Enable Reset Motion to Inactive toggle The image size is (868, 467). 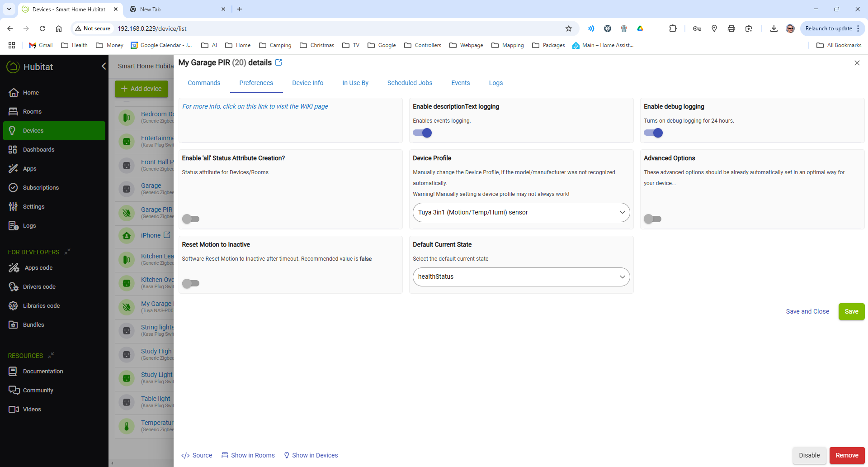pyautogui.click(x=191, y=283)
